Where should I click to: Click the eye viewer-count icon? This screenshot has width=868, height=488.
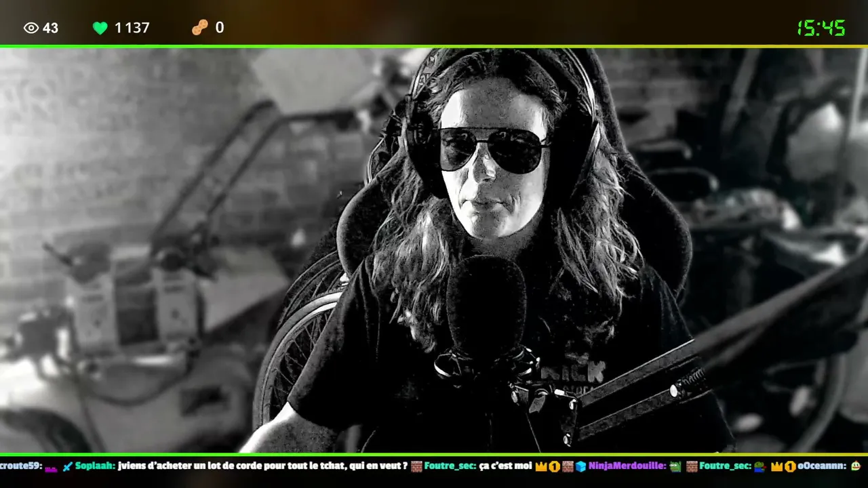[x=31, y=28]
